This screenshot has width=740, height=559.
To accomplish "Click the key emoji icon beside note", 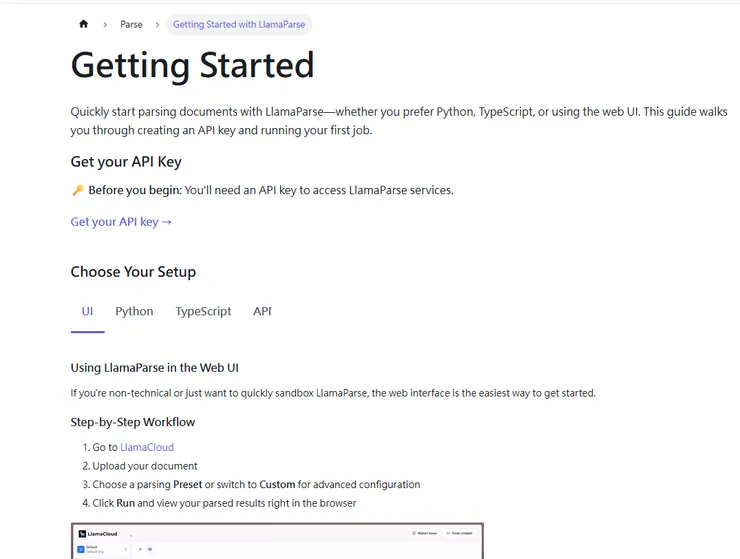I will (78, 190).
